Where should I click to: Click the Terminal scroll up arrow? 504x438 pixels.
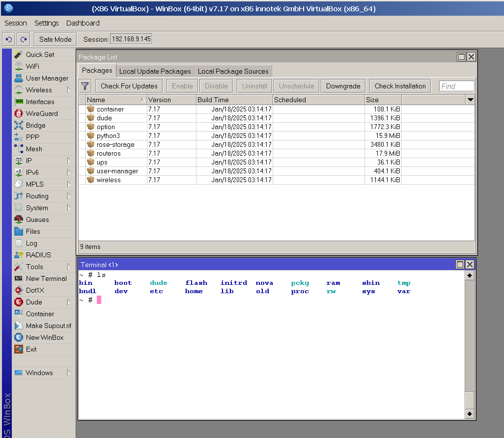pos(470,276)
